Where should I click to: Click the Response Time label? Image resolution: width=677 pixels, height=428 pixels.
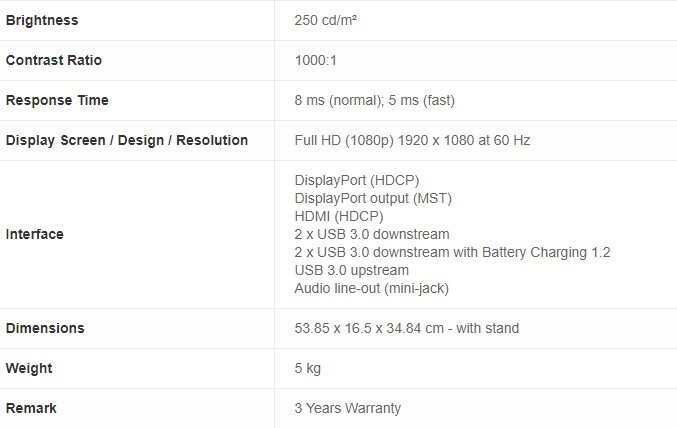pyautogui.click(x=57, y=100)
